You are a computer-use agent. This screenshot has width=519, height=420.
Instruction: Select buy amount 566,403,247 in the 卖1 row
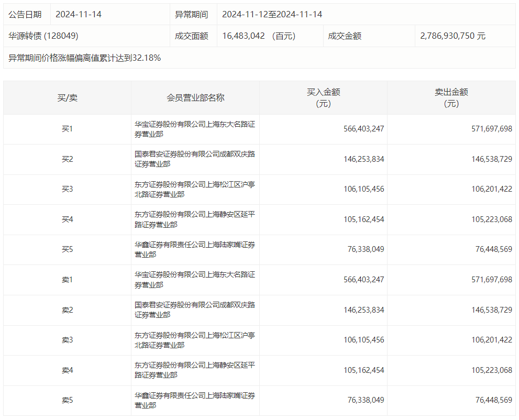click(364, 280)
